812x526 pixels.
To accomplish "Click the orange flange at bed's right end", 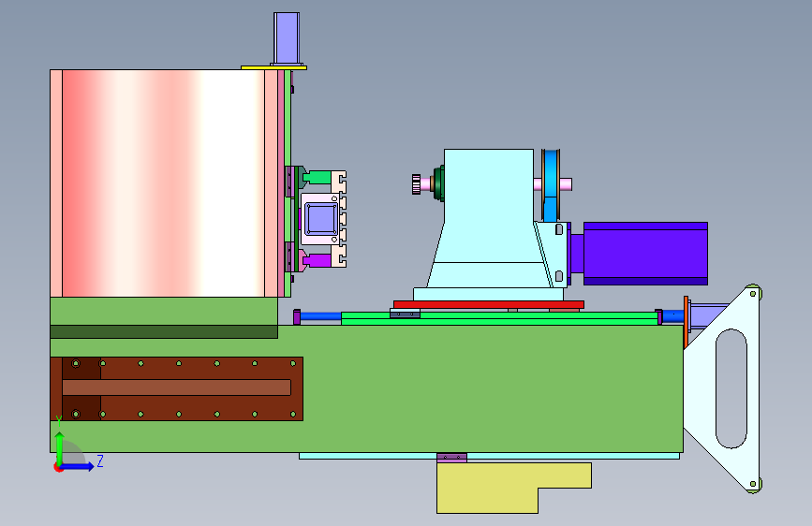I will [x=686, y=322].
